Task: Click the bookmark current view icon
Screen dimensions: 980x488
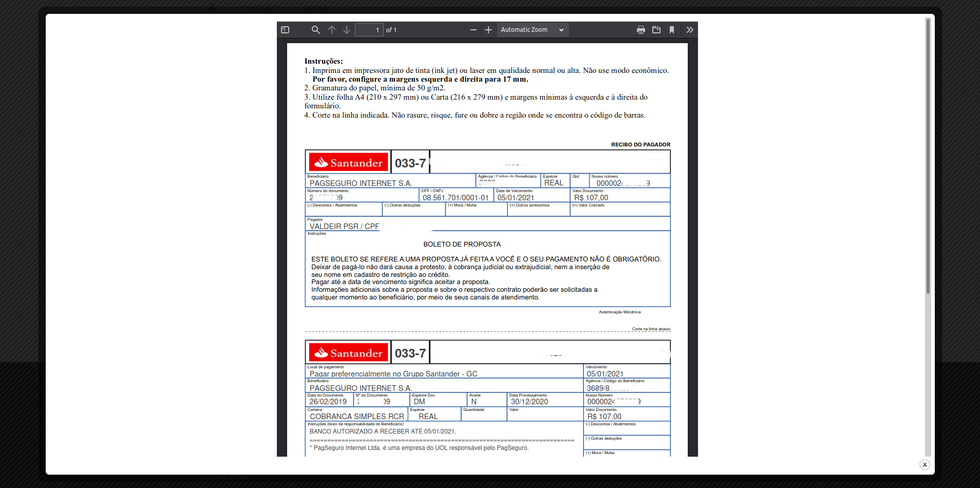Action: pyautogui.click(x=672, y=30)
